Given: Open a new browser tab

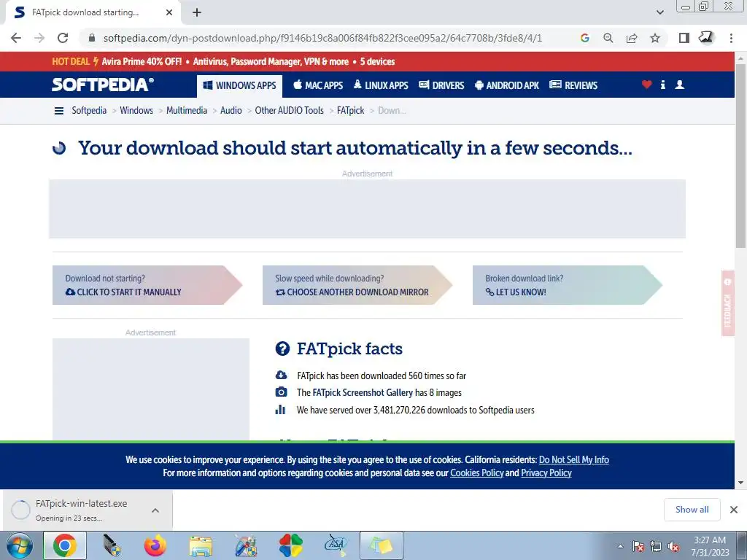Looking at the screenshot, I should tap(197, 12).
